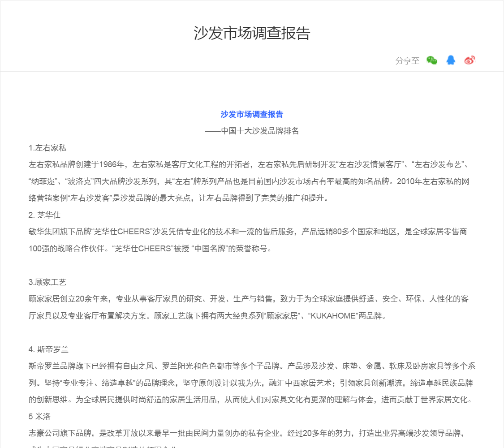
Task: Click the line starting 络营销案例“左右沙发客”
Action: tap(179, 198)
